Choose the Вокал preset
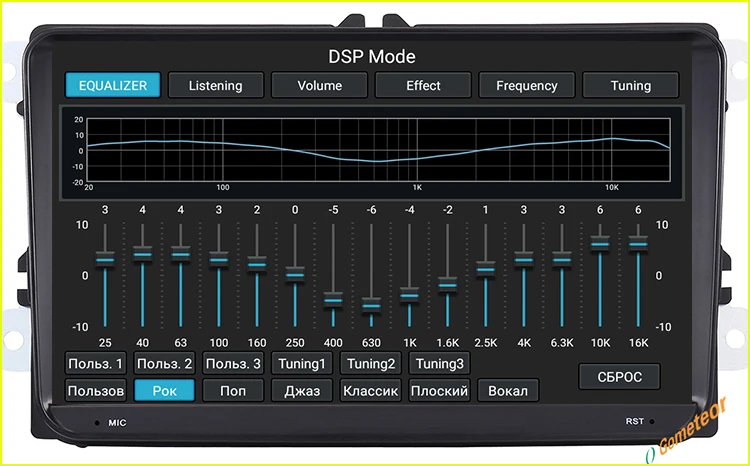This screenshot has width=750, height=466. [508, 390]
